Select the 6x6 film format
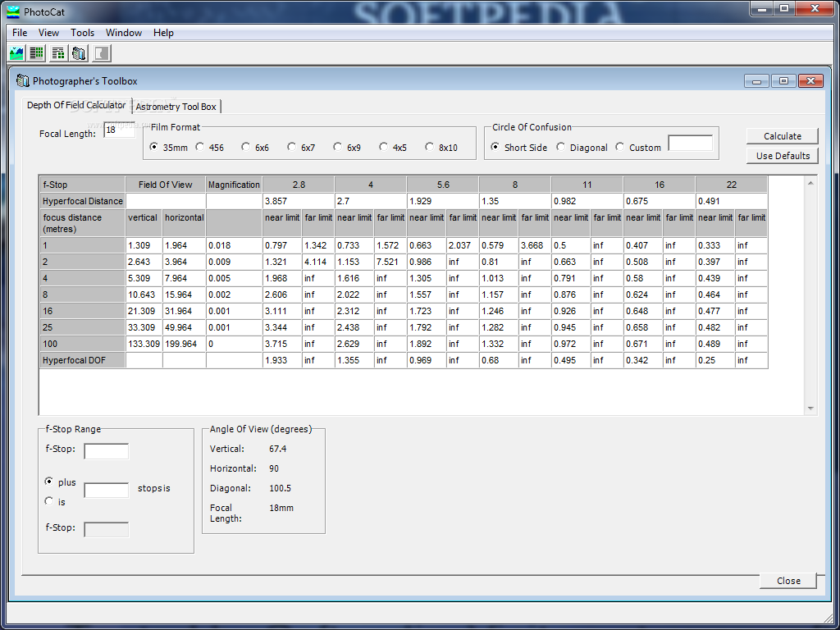 click(x=246, y=148)
